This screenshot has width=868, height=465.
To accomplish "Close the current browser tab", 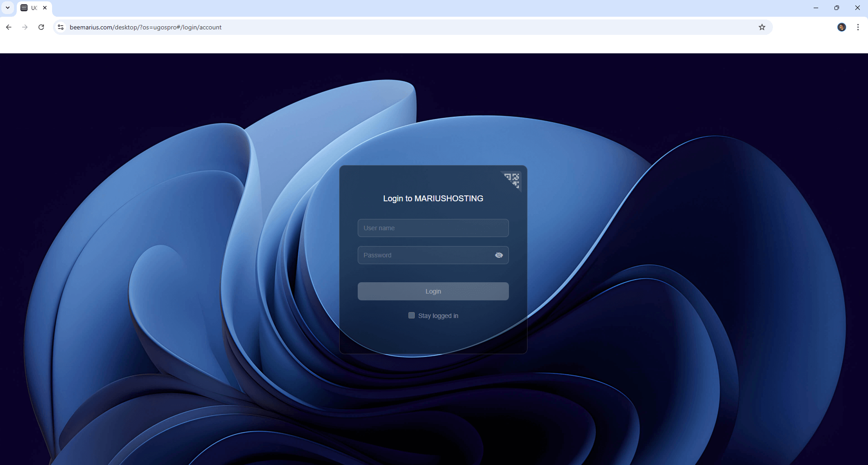I will [45, 8].
